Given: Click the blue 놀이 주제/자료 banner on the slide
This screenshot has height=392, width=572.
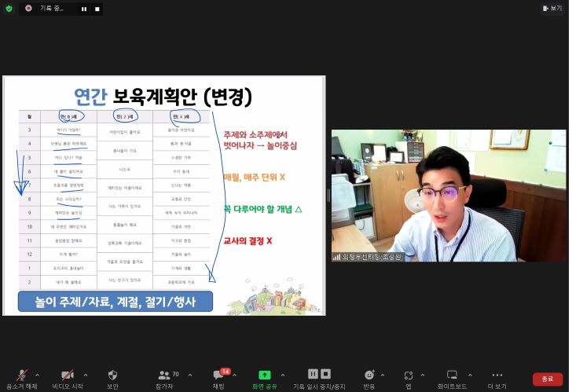Looking at the screenshot, I should pyautogui.click(x=115, y=302).
